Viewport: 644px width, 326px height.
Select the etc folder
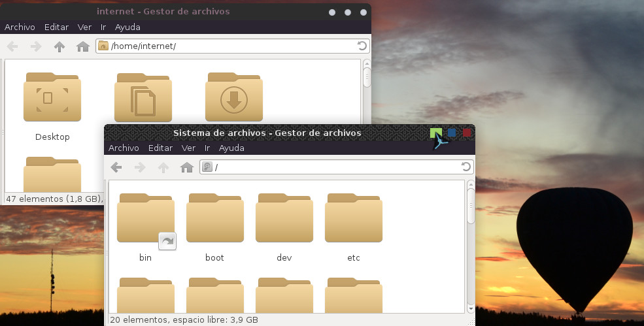pyautogui.click(x=354, y=218)
